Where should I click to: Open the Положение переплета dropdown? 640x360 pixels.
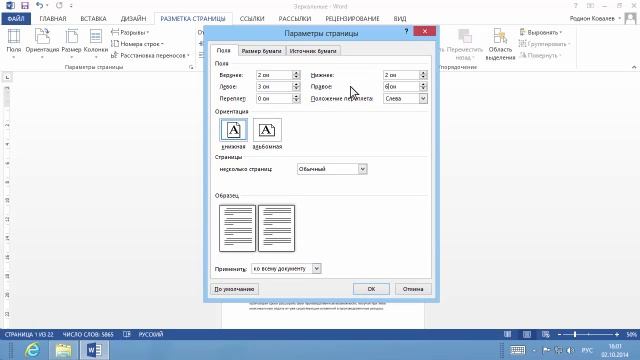click(x=405, y=98)
